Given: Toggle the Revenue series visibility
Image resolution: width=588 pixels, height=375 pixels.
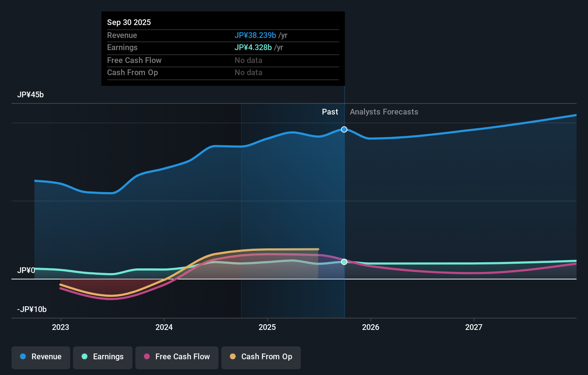Looking at the screenshot, I should point(40,357).
